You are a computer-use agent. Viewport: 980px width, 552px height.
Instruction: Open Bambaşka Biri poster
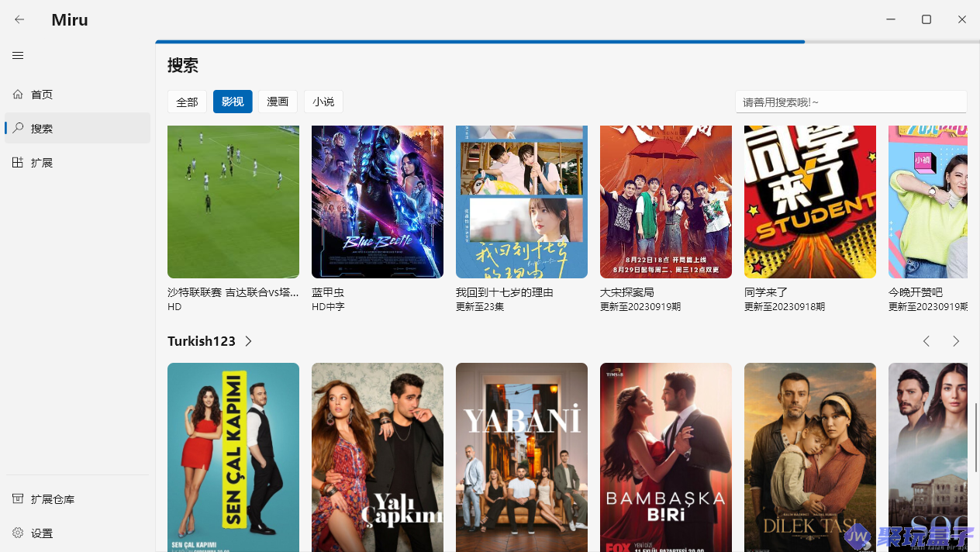pos(666,457)
